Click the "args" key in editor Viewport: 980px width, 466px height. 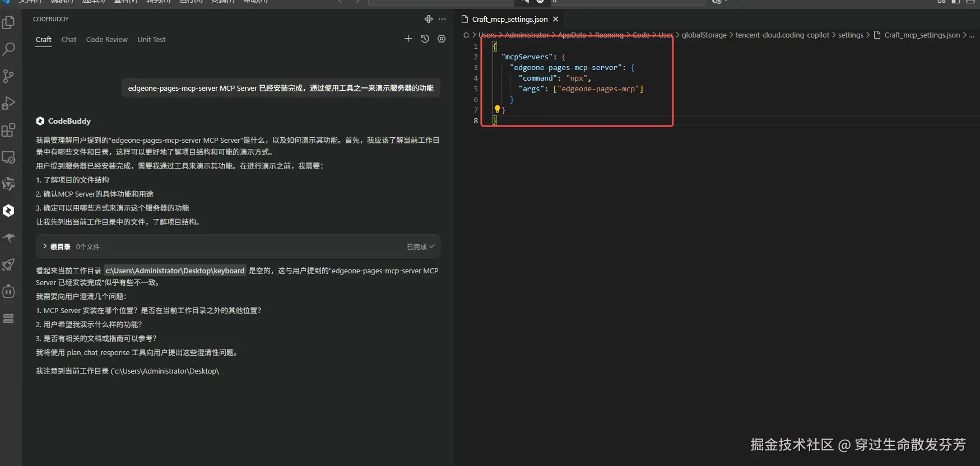531,88
